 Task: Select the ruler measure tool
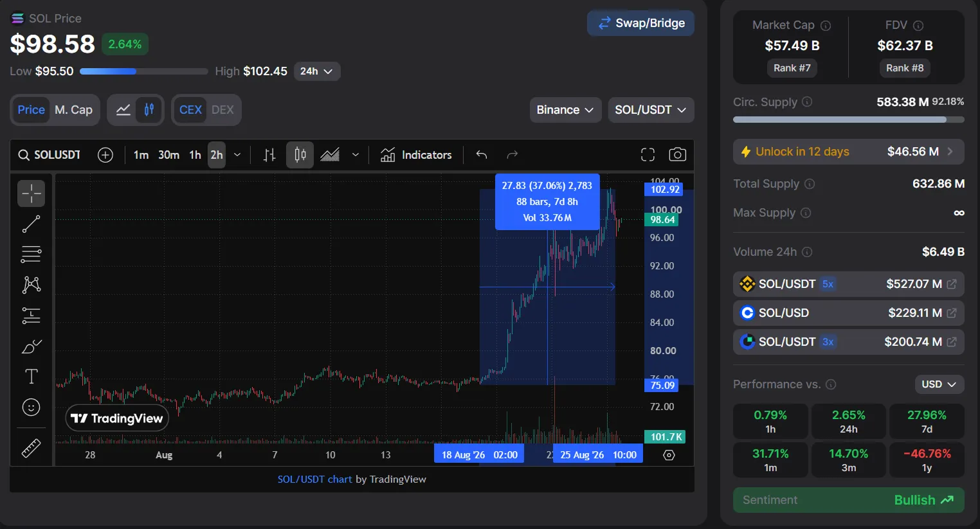click(x=31, y=448)
